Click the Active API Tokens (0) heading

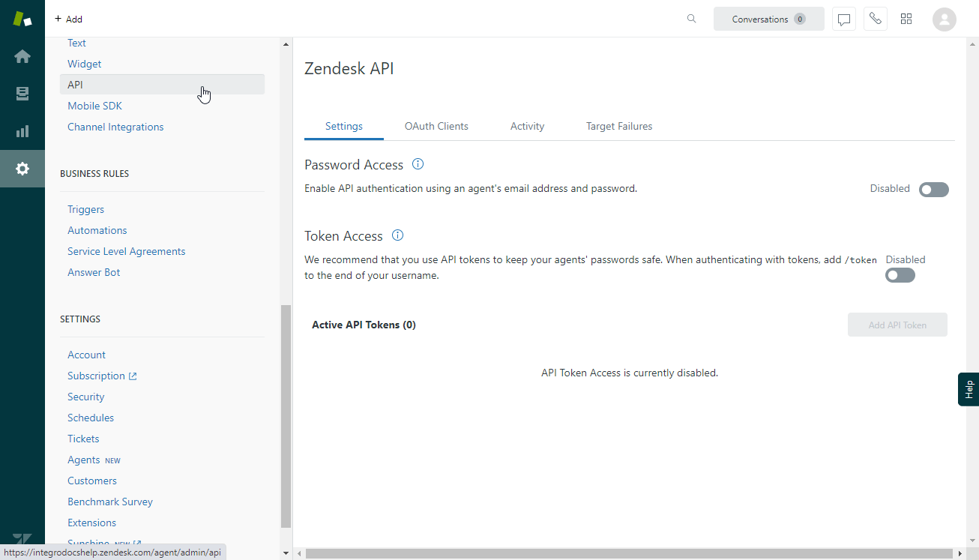[x=364, y=325]
